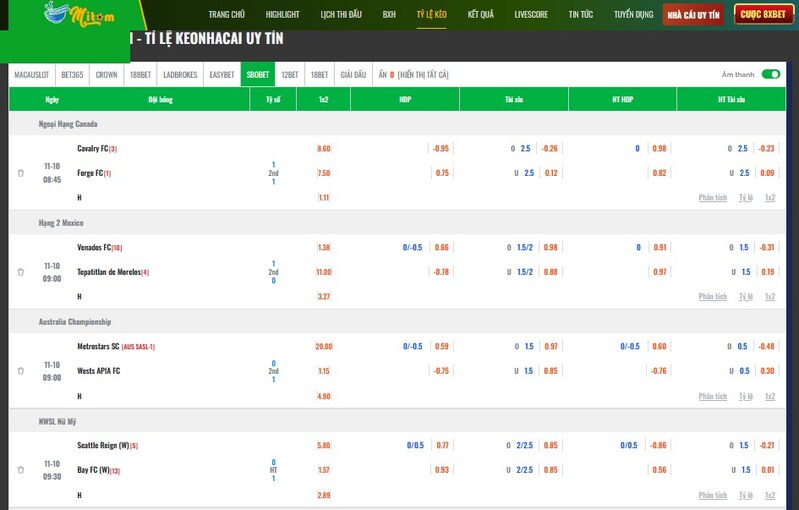The image size is (799, 510).
Task: Toggle the Âm thanh sound switch
Action: (x=770, y=74)
